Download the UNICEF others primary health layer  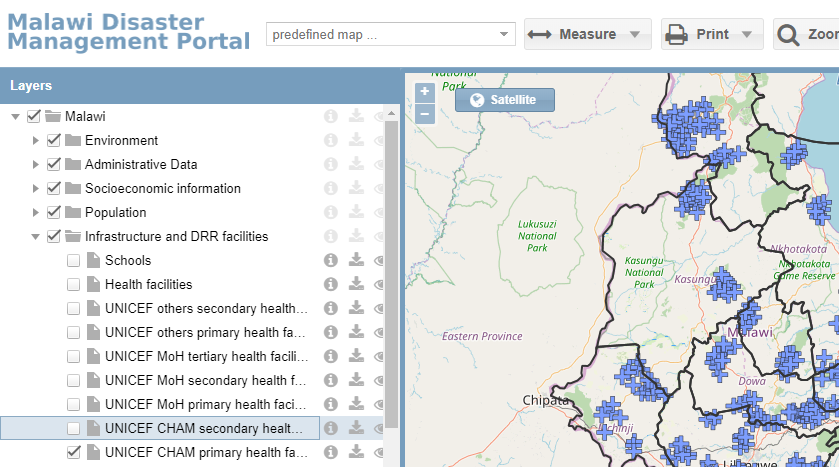pos(356,332)
